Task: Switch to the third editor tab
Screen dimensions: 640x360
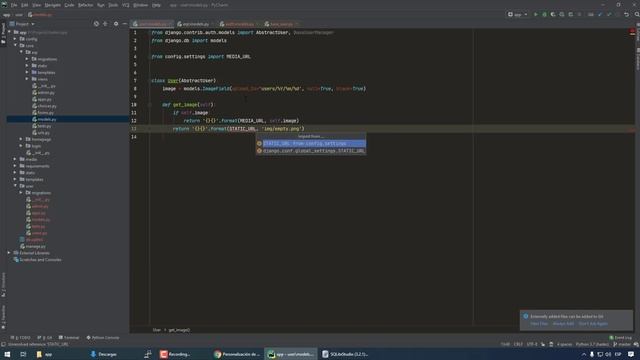Action: pyautogui.click(x=239, y=24)
